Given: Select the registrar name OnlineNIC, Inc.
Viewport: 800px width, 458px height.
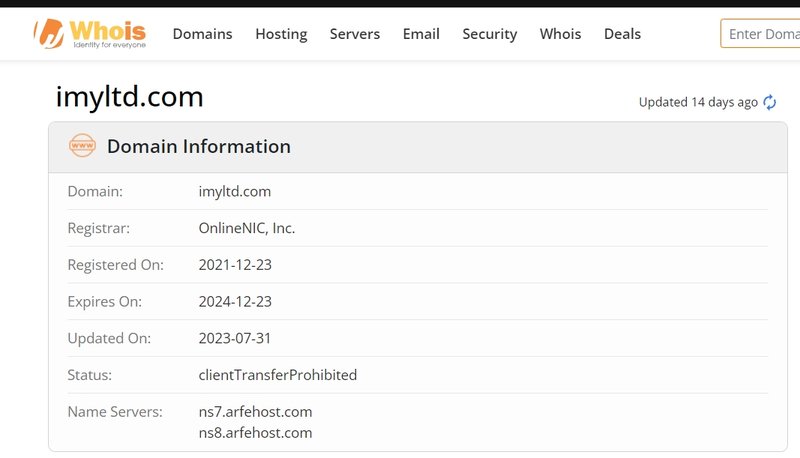Looking at the screenshot, I should click(x=247, y=228).
